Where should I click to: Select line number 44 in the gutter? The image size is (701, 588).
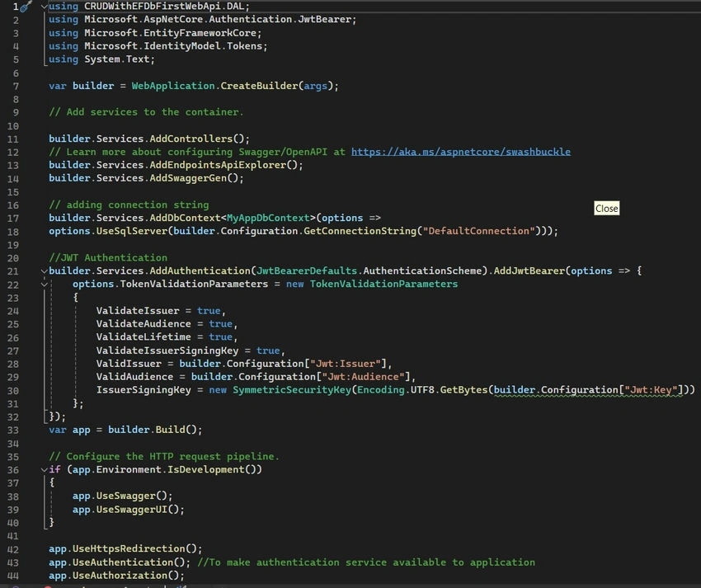13,576
